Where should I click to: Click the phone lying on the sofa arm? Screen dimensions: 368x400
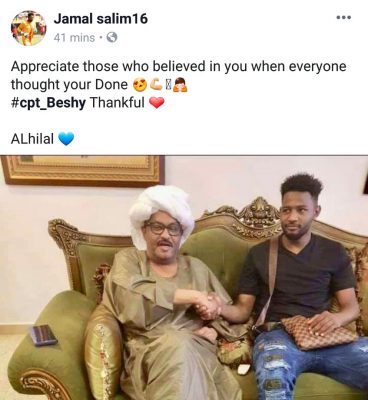pos(44,335)
